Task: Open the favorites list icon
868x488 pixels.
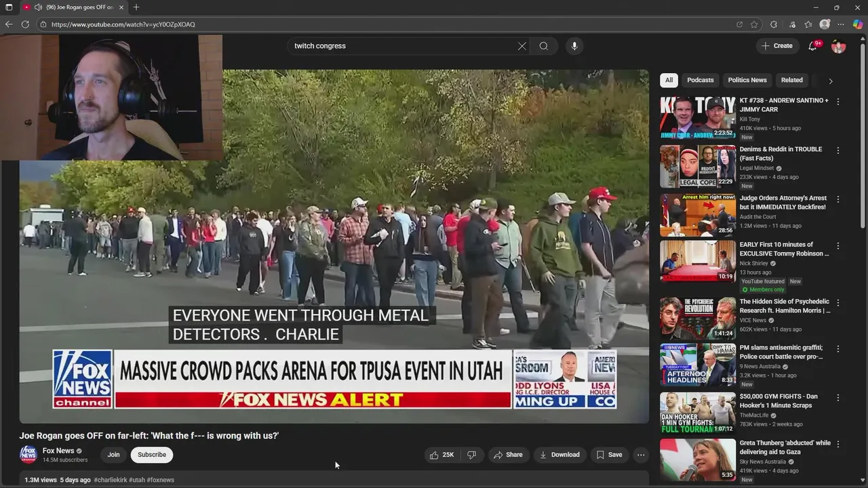Action: 808,24
